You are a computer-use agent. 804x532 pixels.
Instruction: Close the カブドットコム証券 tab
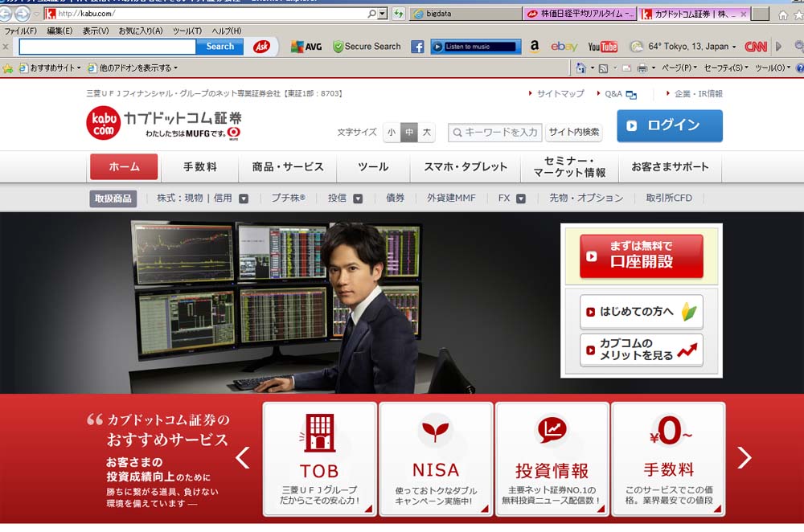(x=743, y=14)
